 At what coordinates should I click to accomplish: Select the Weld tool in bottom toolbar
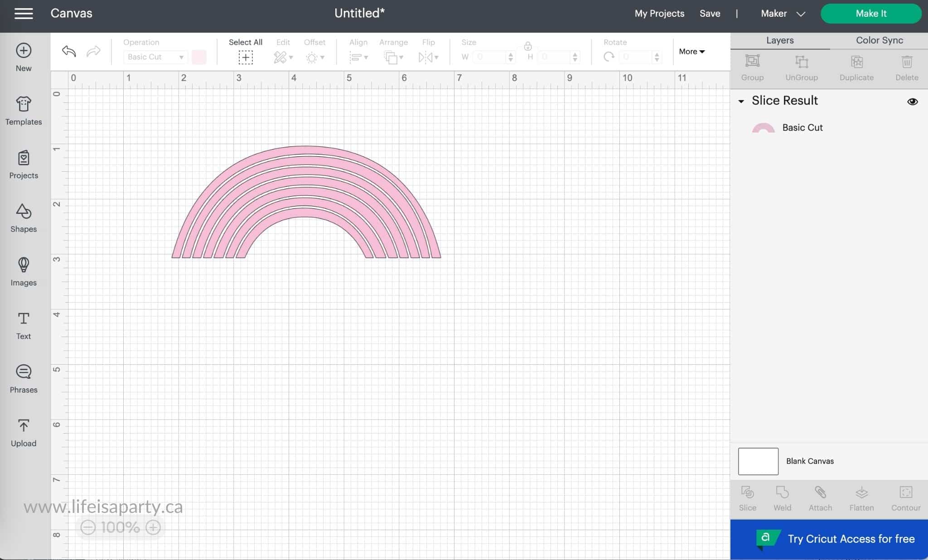click(782, 498)
